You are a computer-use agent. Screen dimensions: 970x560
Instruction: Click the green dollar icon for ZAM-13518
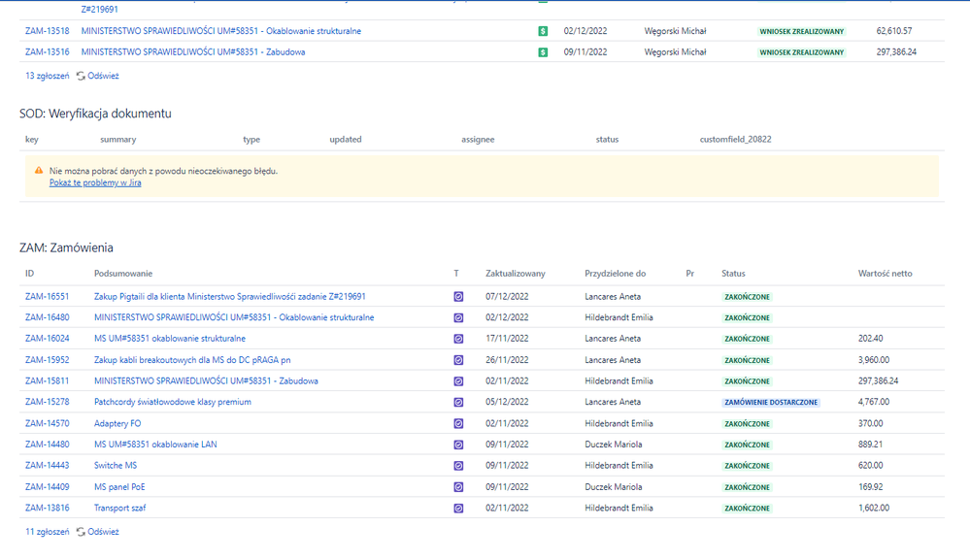click(543, 31)
